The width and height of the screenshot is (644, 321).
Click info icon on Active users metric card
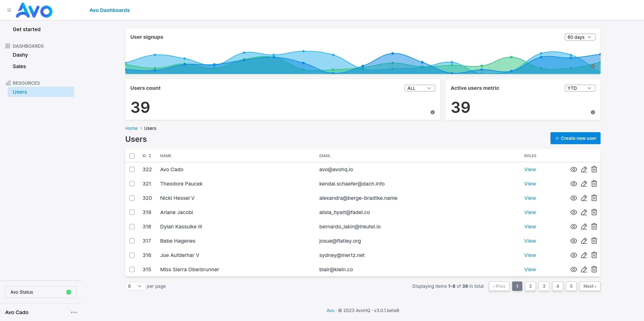pos(593,112)
